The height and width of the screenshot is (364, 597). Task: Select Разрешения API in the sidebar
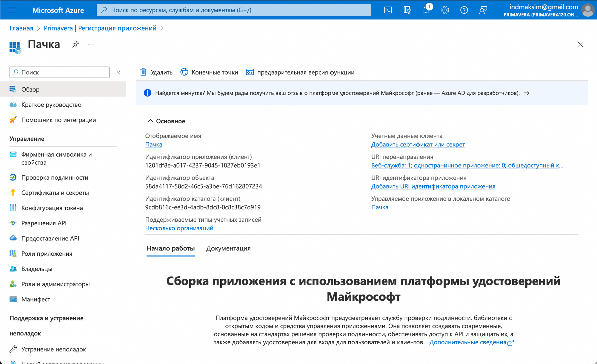pyautogui.click(x=44, y=223)
